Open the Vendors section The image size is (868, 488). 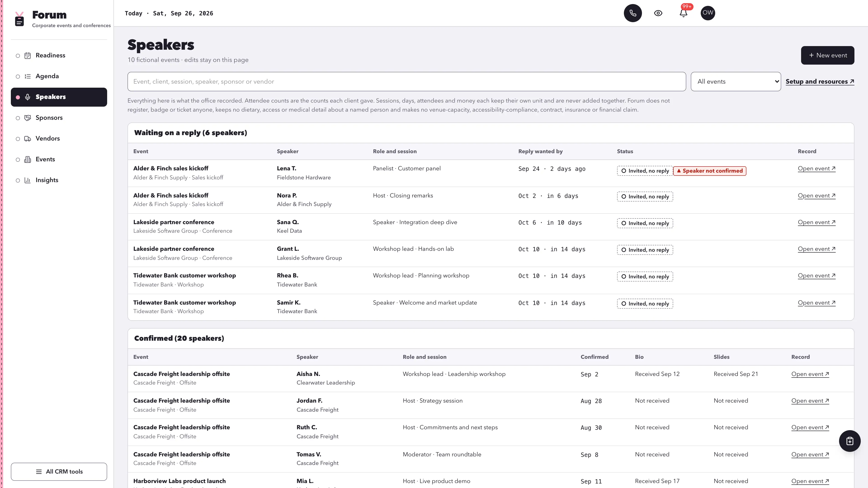pos(59,139)
